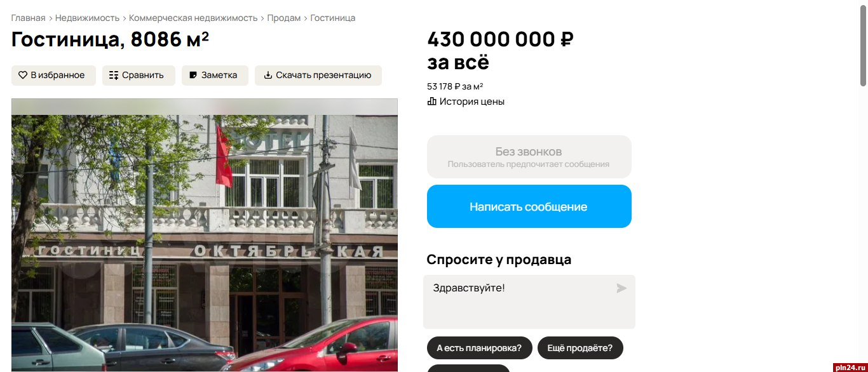Send message with the arrow icon
The height and width of the screenshot is (372, 868).
coord(621,288)
